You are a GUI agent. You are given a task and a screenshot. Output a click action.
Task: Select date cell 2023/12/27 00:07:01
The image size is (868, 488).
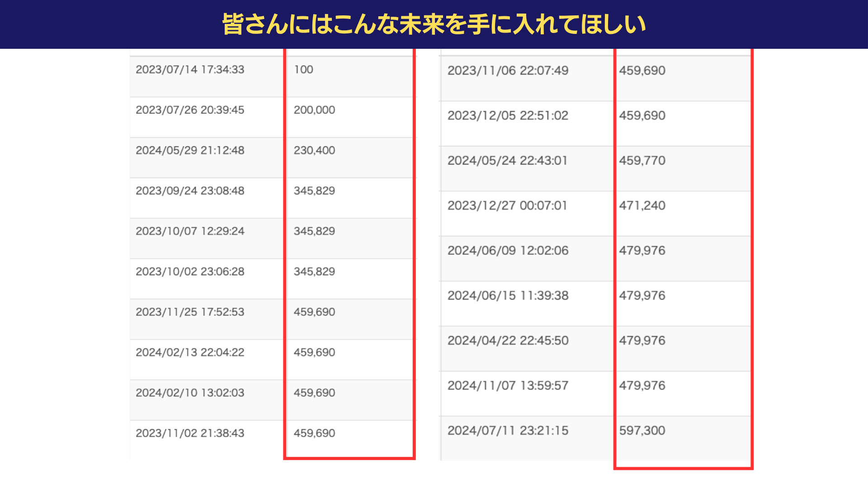point(508,206)
